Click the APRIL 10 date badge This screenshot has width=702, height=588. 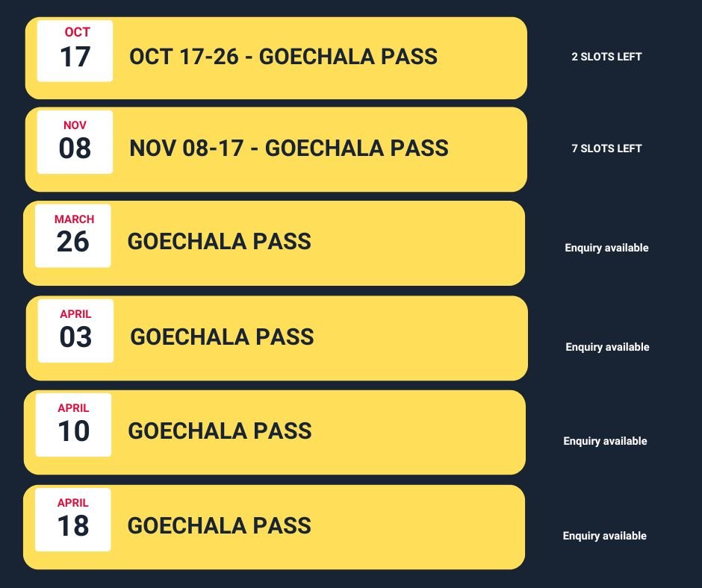[73, 425]
